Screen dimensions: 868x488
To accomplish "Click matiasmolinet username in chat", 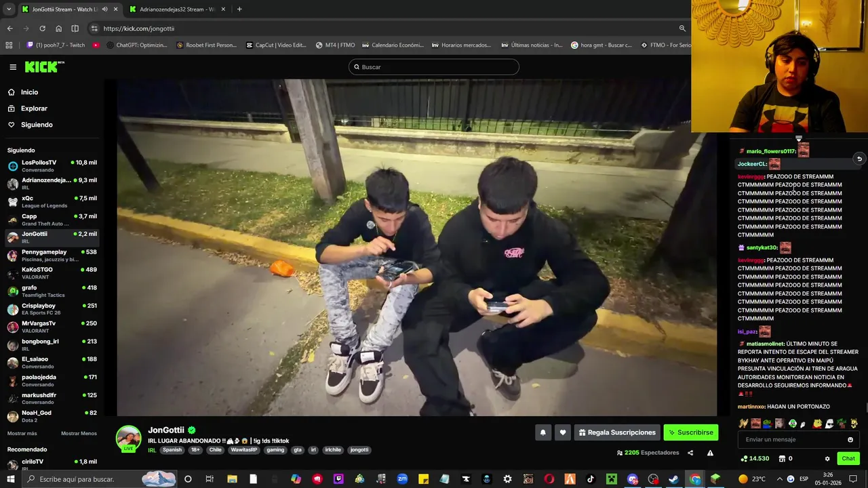I will pos(764,344).
